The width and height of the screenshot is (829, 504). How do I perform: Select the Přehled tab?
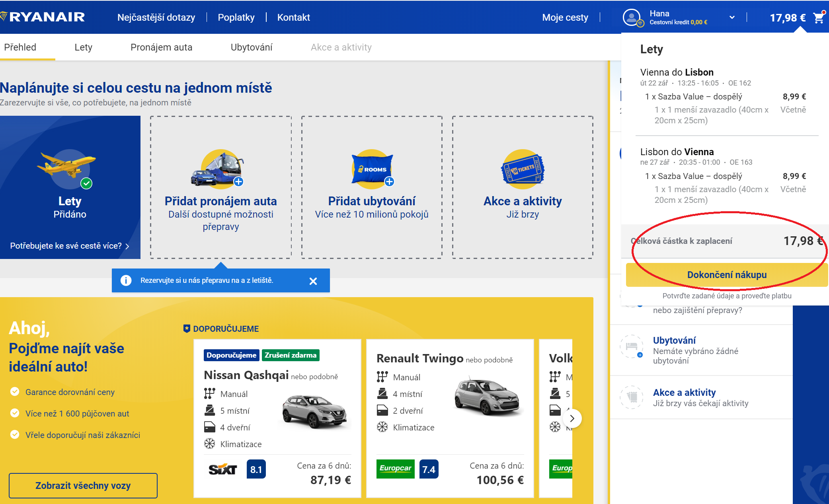pos(20,47)
